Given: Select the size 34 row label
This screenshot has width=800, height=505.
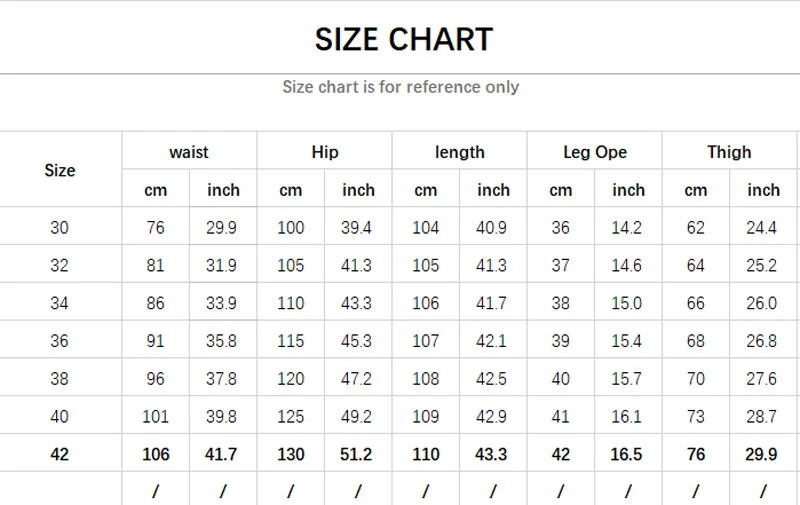Looking at the screenshot, I should [x=60, y=304].
